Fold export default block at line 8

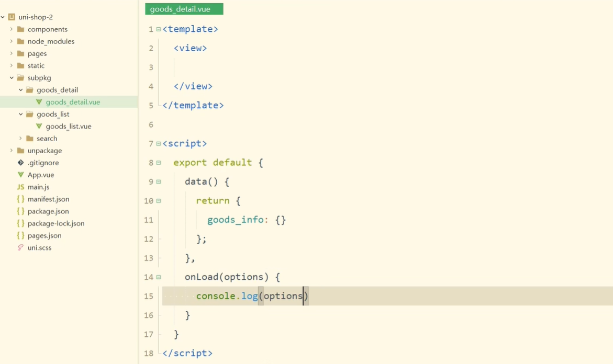point(158,163)
